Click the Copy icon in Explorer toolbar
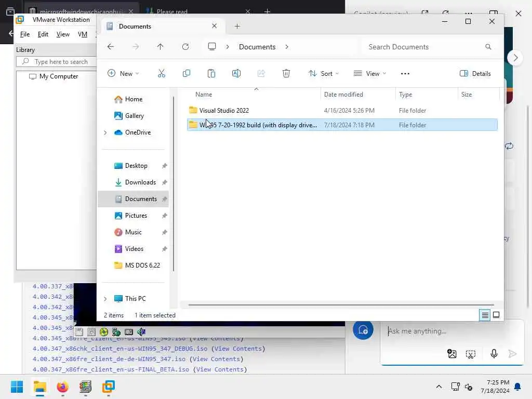The height and width of the screenshot is (399, 532). pyautogui.click(x=187, y=73)
